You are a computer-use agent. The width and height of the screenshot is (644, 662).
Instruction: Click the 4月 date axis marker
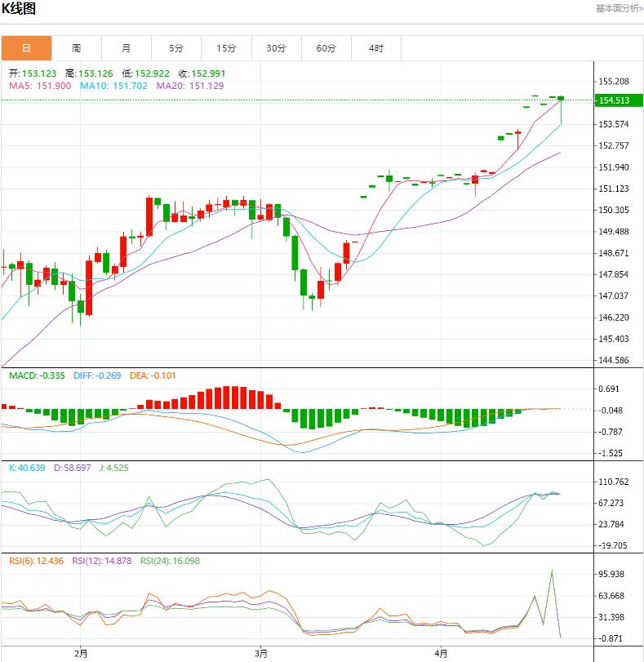coord(441,653)
